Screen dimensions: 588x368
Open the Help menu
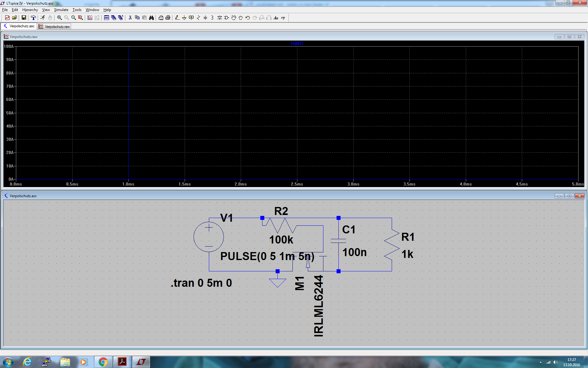pyautogui.click(x=107, y=10)
